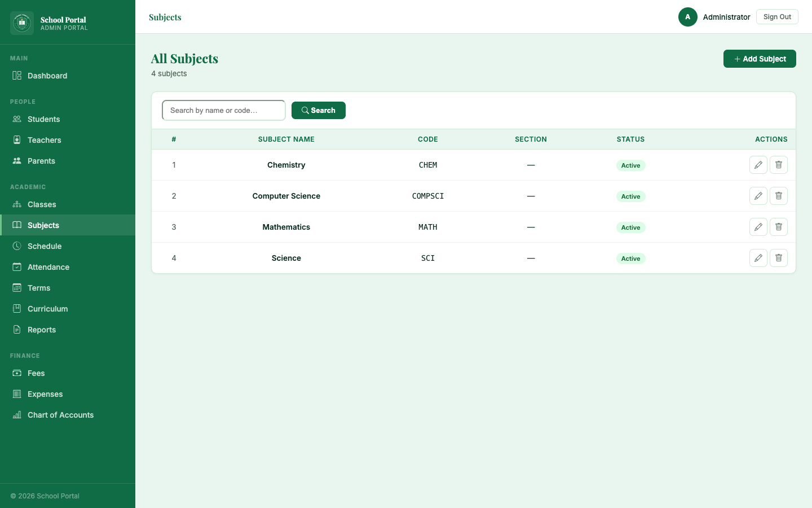Click the trash icon in Science row
812x508 pixels.
point(778,258)
